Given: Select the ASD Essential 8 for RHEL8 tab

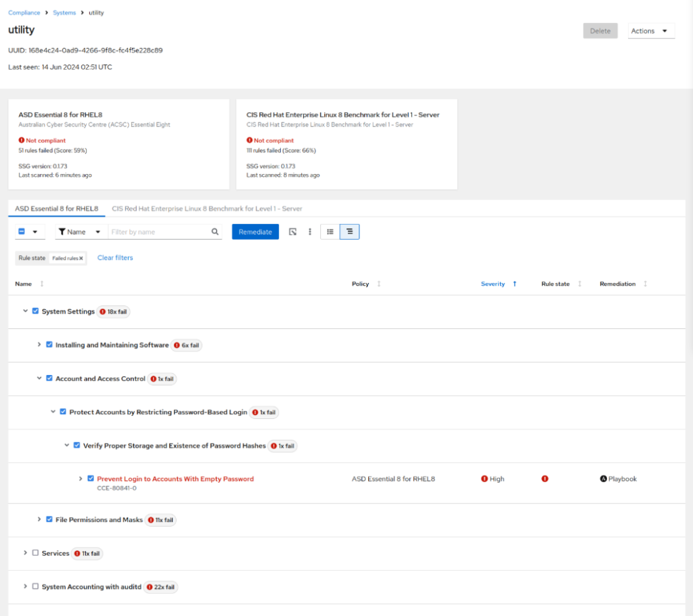Looking at the screenshot, I should pyautogui.click(x=57, y=208).
